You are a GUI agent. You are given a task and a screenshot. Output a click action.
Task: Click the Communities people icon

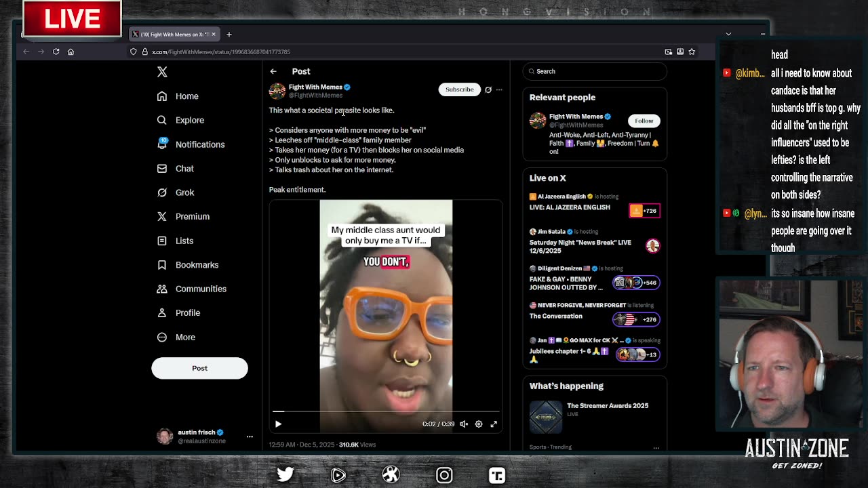162,289
